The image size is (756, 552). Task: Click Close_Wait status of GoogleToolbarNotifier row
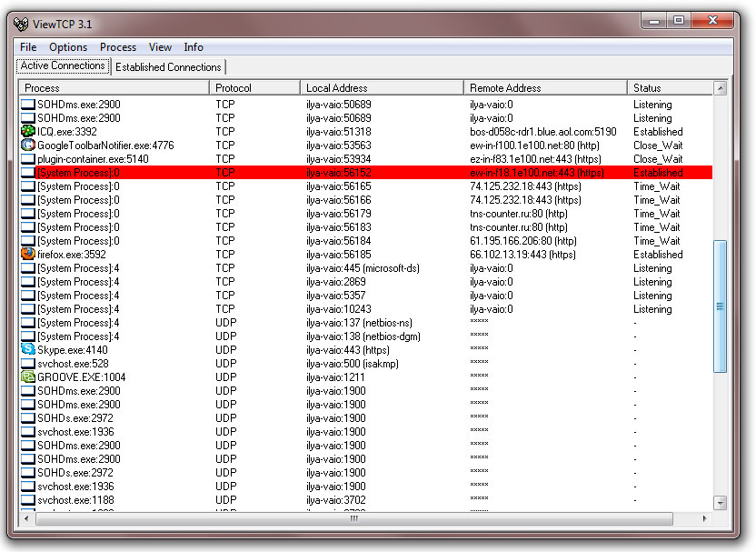pos(658,146)
